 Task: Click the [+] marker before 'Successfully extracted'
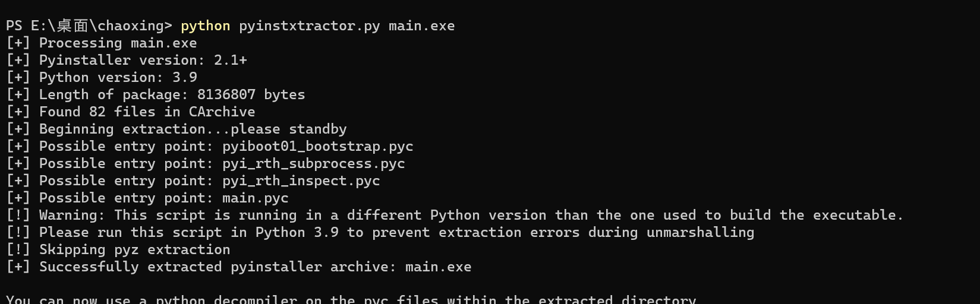click(18, 267)
